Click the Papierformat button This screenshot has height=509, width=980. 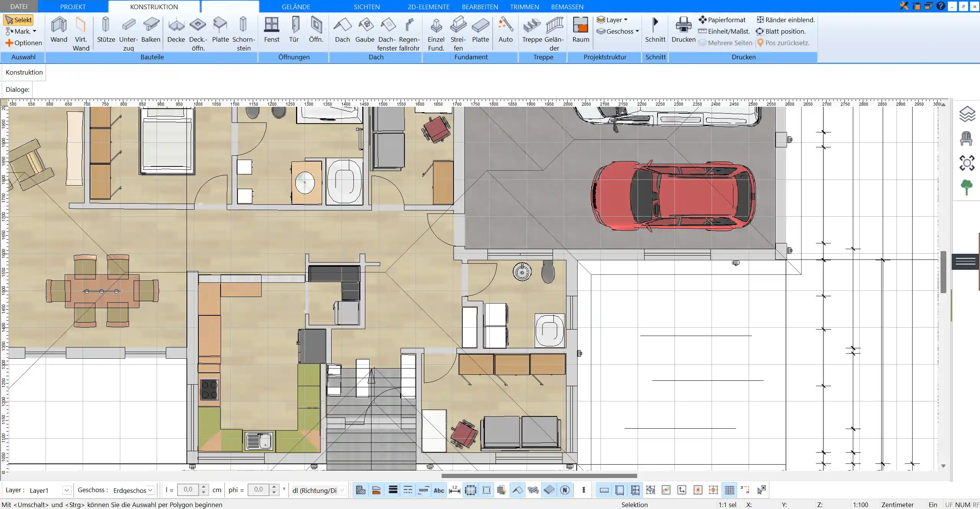pyautogui.click(x=722, y=20)
